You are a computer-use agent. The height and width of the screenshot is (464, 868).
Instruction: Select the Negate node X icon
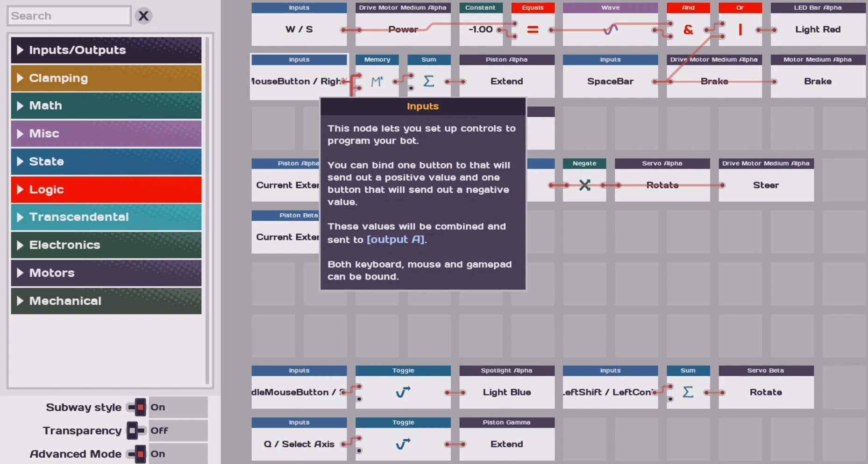584,185
